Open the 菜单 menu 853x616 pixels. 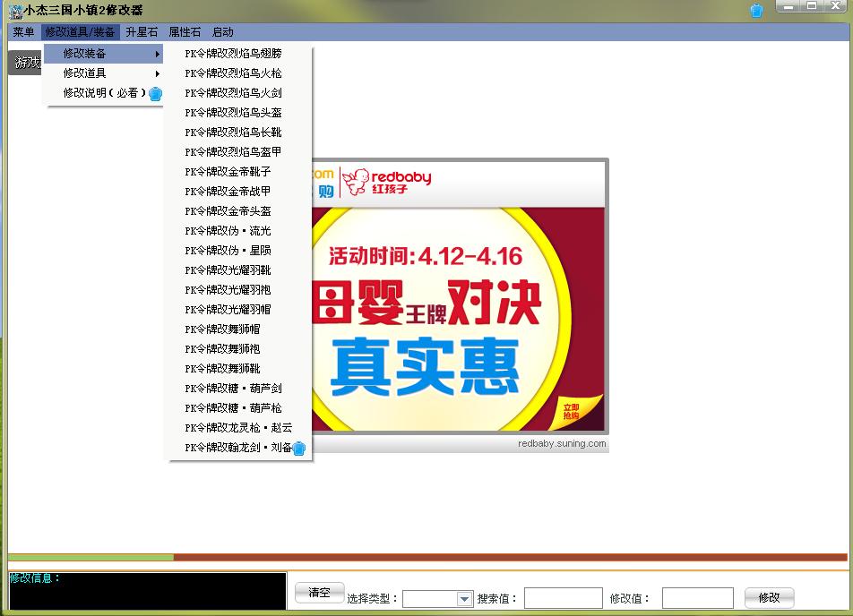click(x=23, y=32)
